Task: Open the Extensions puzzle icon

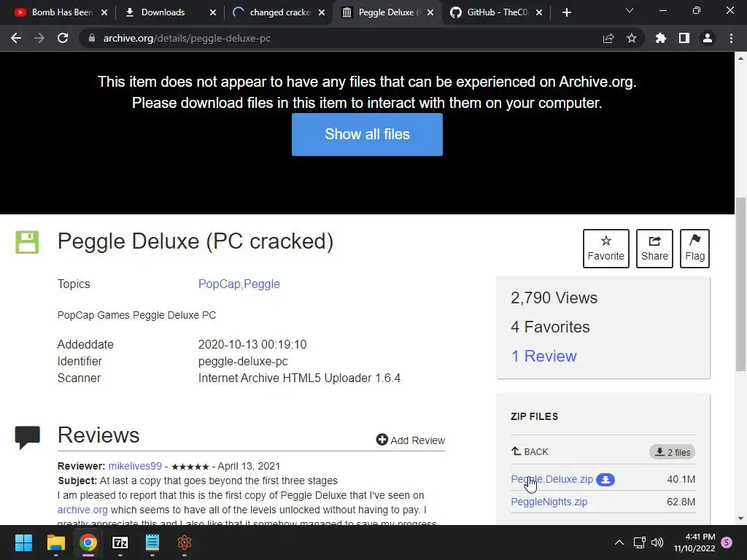Action: coord(661,38)
